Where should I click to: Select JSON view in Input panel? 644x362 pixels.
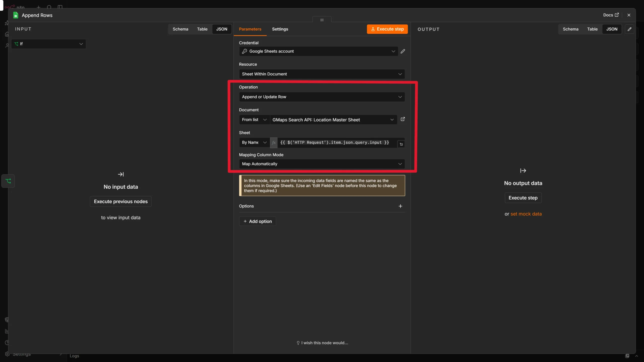click(x=222, y=29)
